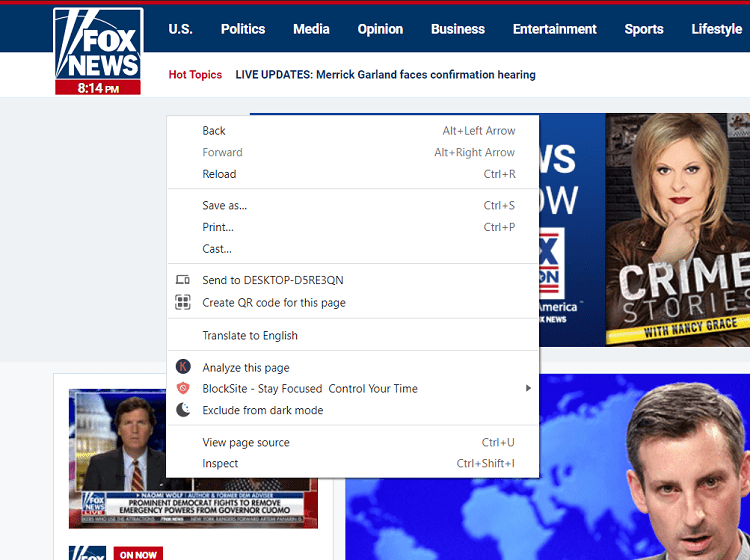
Task: Click the Send to DESKTOP device icon
Action: point(183,280)
